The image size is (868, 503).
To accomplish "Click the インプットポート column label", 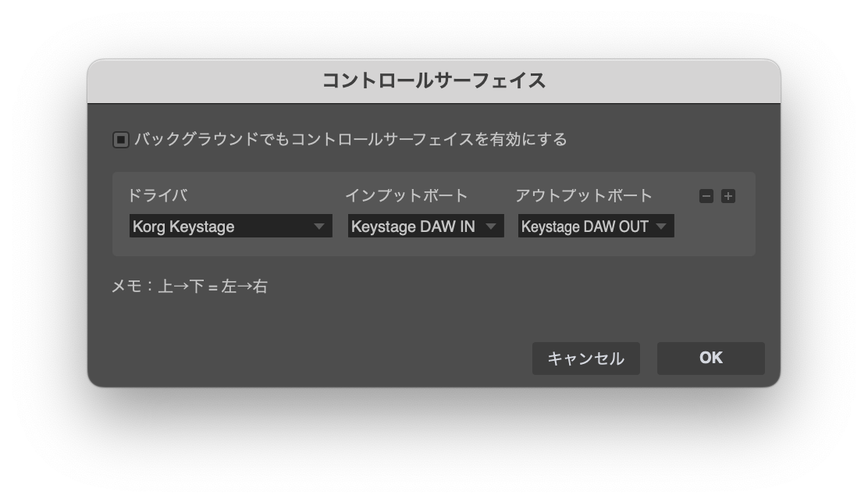I will click(407, 195).
